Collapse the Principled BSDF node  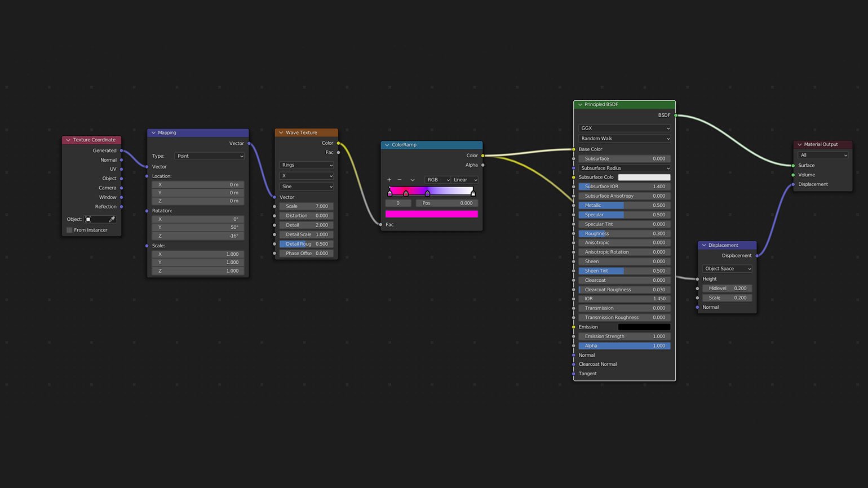tap(580, 104)
